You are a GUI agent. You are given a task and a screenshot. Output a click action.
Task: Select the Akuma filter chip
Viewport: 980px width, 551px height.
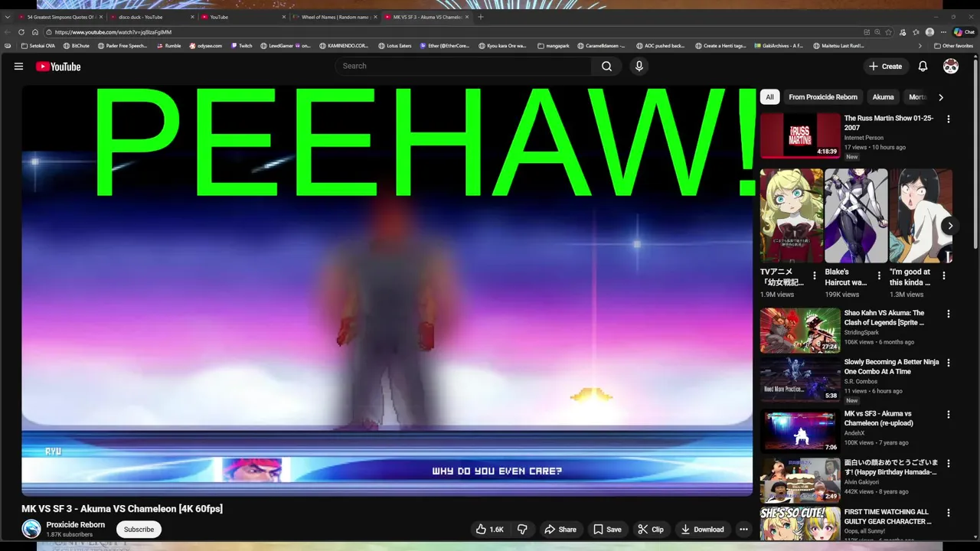883,97
